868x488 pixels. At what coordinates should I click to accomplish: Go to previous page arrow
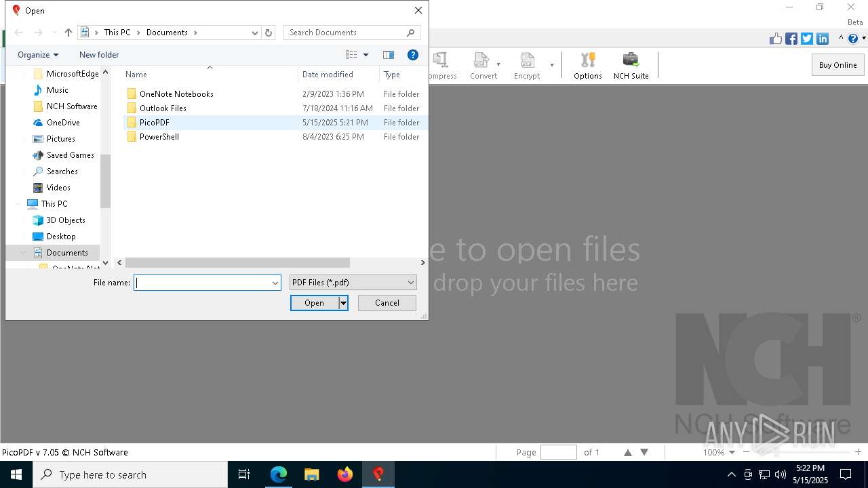(628, 452)
